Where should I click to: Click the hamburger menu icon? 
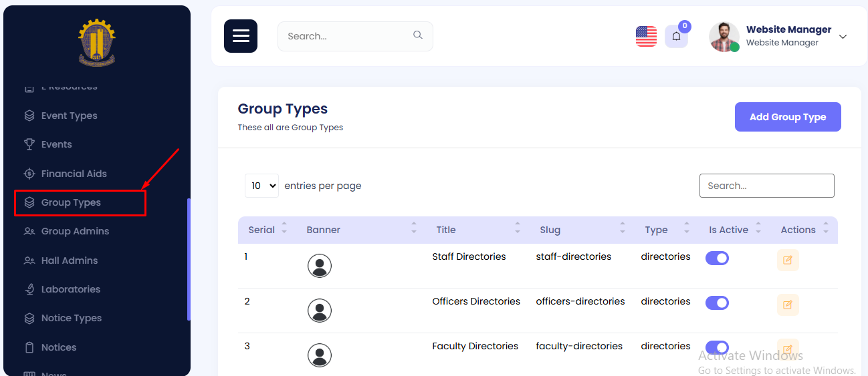240,36
